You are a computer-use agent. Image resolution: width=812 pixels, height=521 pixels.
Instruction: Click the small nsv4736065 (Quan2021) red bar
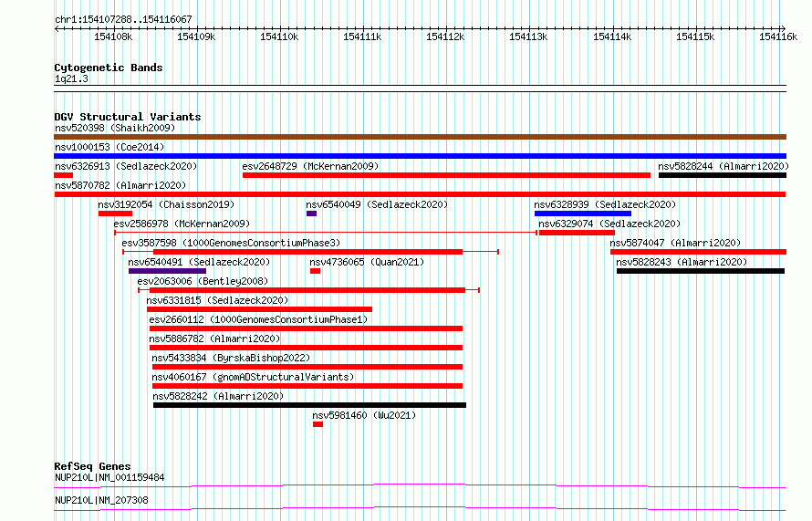tap(315, 271)
